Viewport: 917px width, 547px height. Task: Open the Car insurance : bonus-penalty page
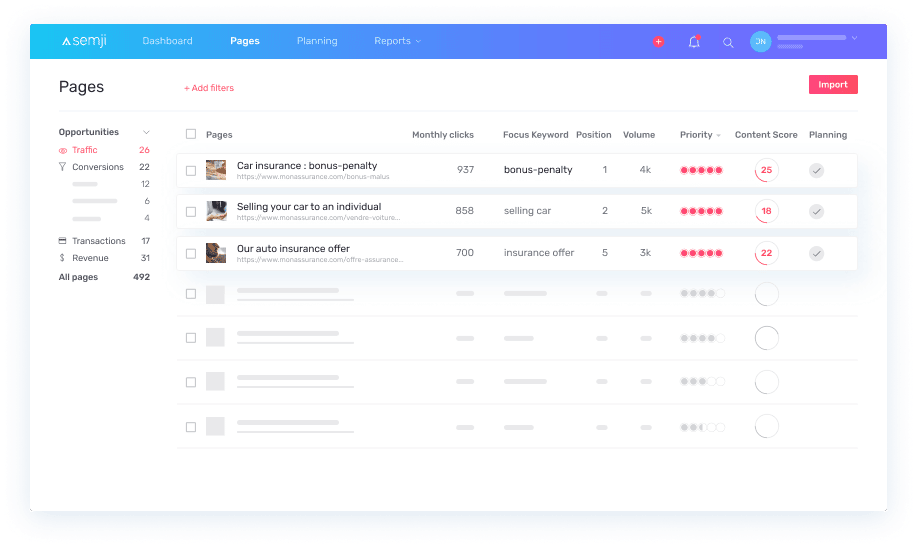coord(307,166)
